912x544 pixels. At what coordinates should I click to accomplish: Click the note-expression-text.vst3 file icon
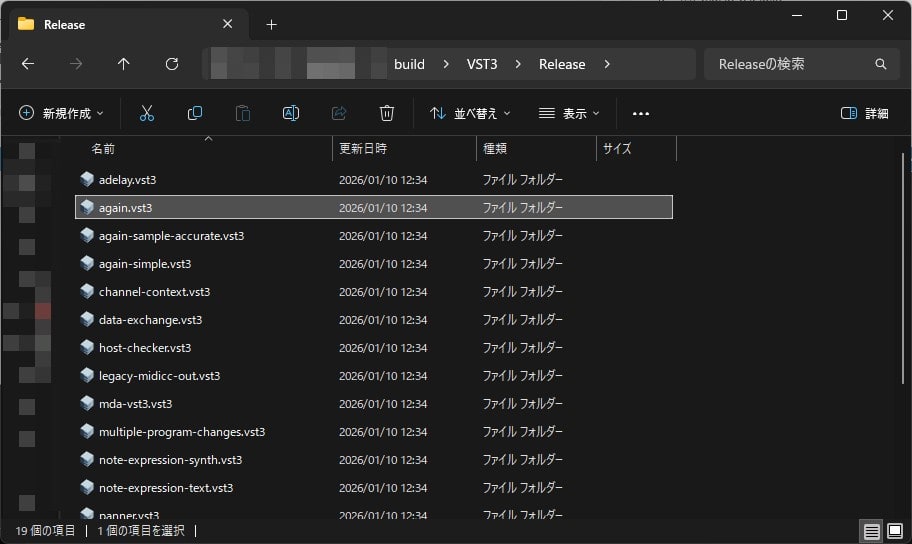(x=87, y=488)
